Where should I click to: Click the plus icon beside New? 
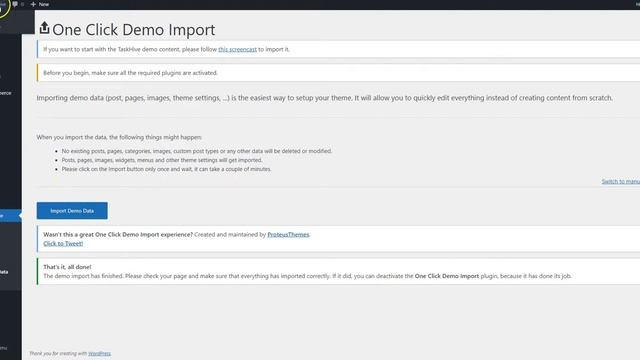[33, 4]
